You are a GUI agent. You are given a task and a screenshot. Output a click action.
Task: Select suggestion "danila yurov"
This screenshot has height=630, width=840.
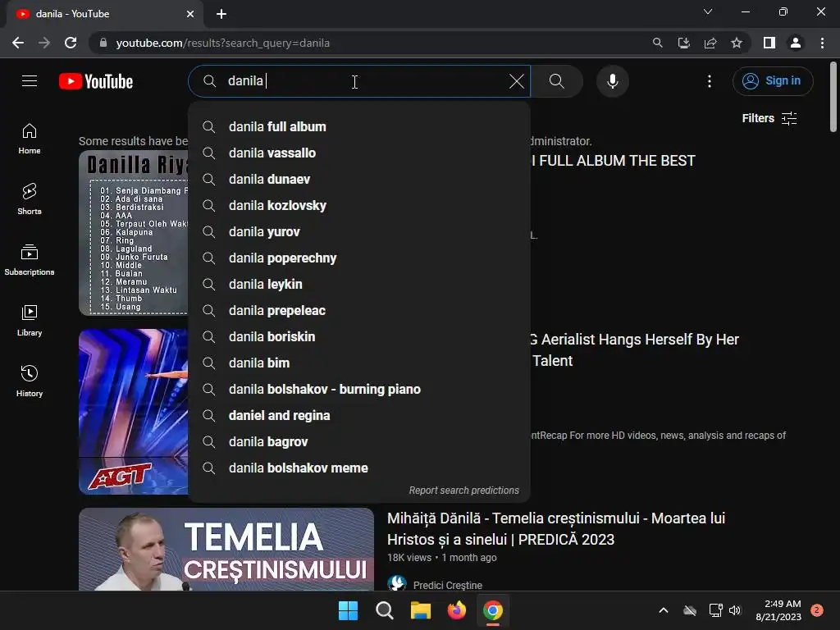[x=359, y=231]
